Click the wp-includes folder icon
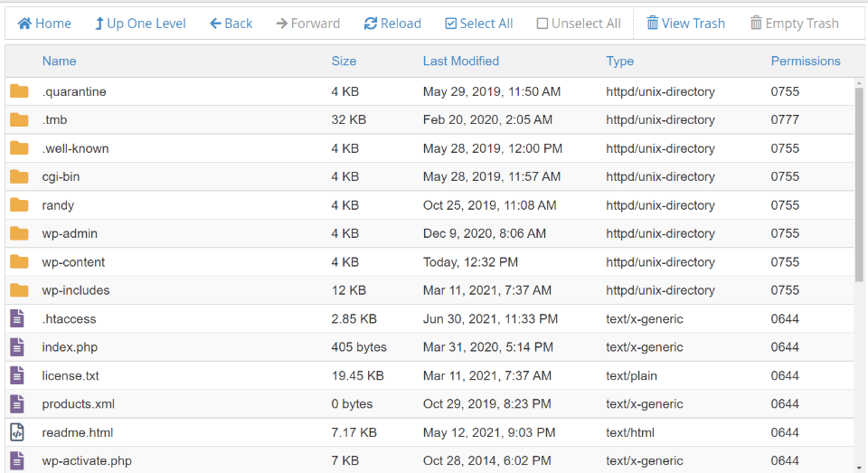 [19, 289]
